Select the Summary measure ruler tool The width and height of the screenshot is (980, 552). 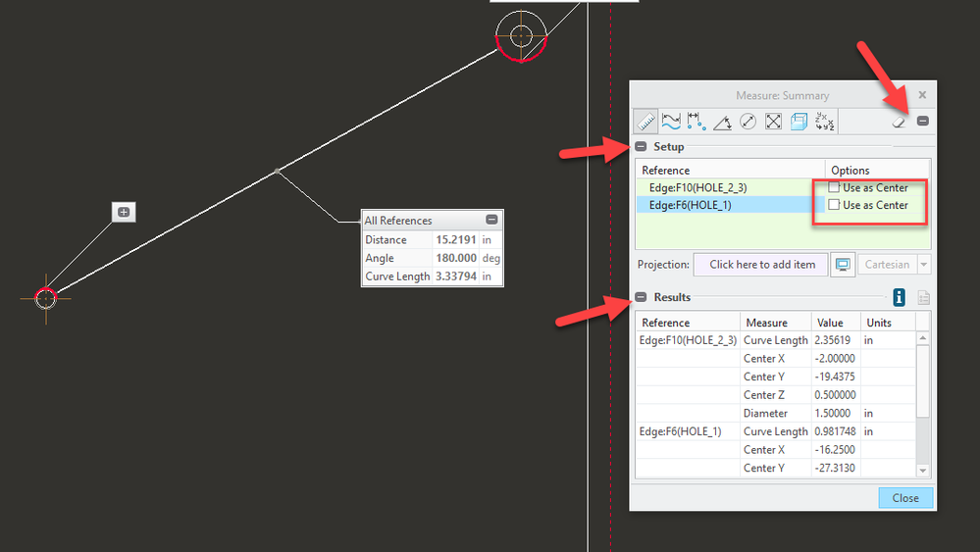pos(645,122)
